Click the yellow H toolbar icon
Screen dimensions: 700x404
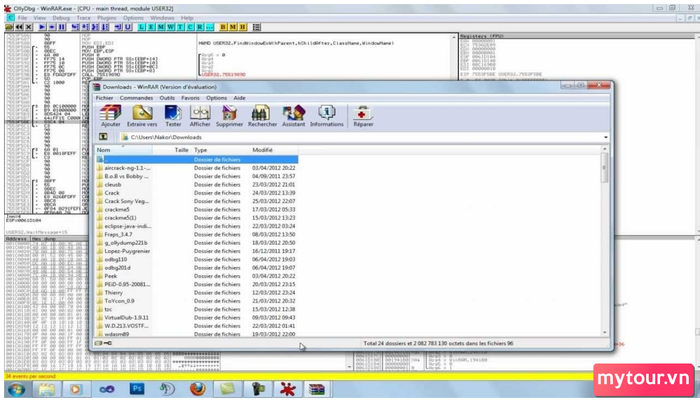pos(242,27)
